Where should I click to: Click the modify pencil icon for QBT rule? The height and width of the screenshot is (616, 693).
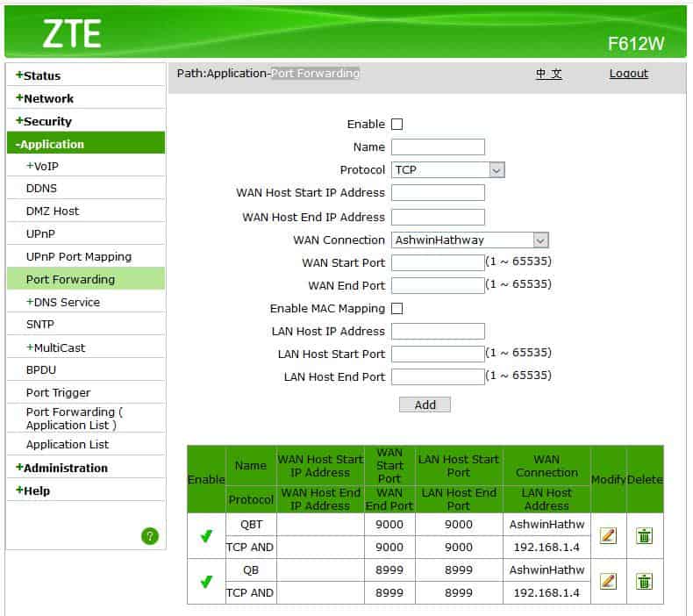tap(608, 535)
